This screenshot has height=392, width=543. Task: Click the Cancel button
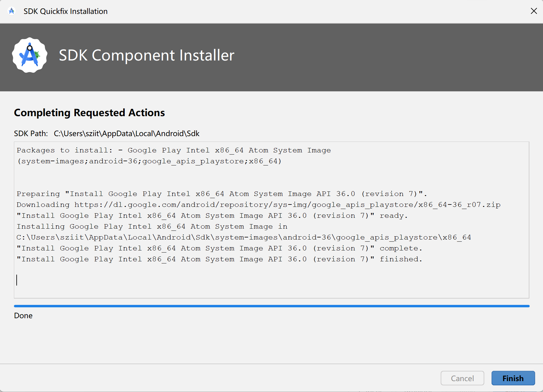pyautogui.click(x=462, y=378)
